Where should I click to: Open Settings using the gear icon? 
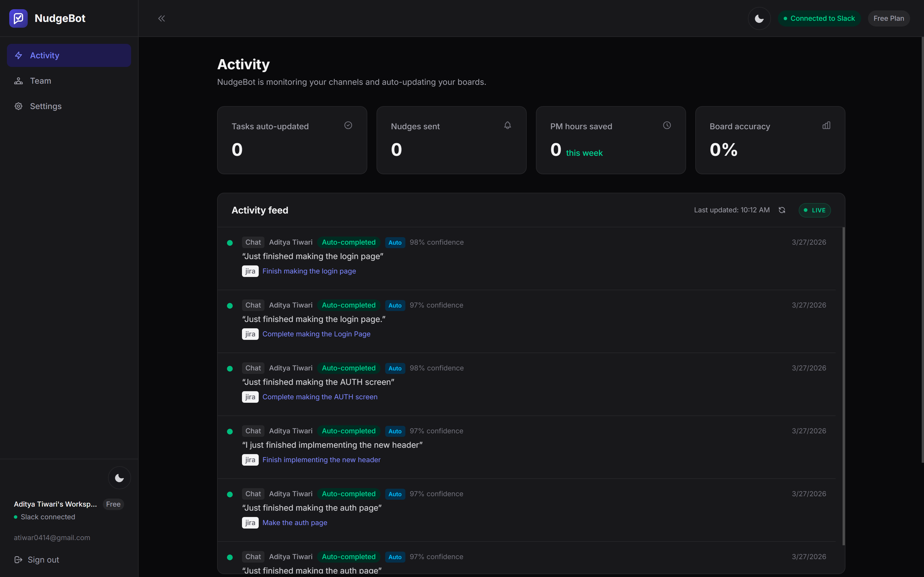click(x=19, y=106)
